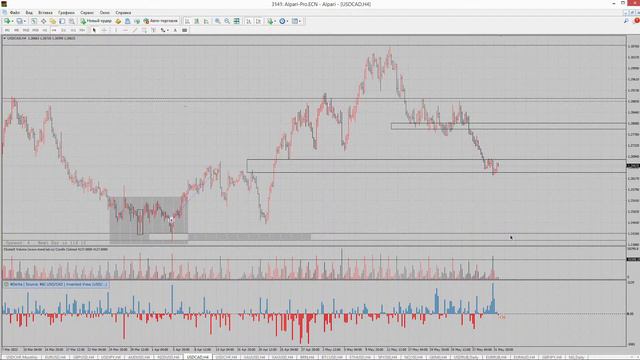Viewport: 640px width, 360px height.
Task: Switch to D1 timeframe
Action: pyautogui.click(x=63, y=30)
